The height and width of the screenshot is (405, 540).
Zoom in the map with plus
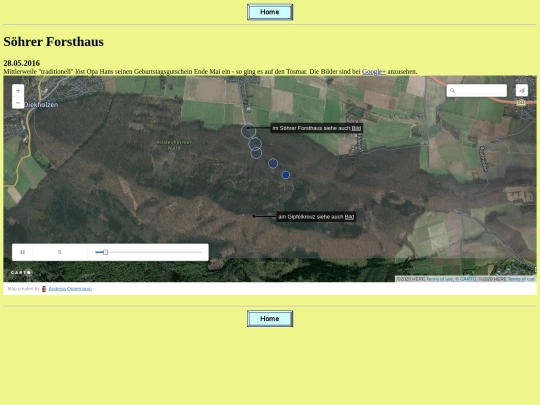click(18, 91)
